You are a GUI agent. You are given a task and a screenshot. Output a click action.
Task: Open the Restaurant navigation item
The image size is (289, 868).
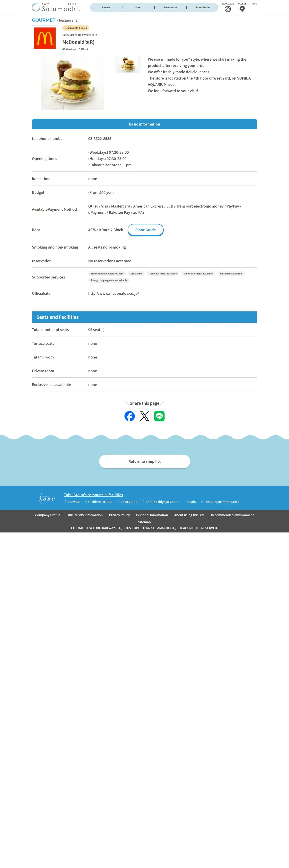170,7
